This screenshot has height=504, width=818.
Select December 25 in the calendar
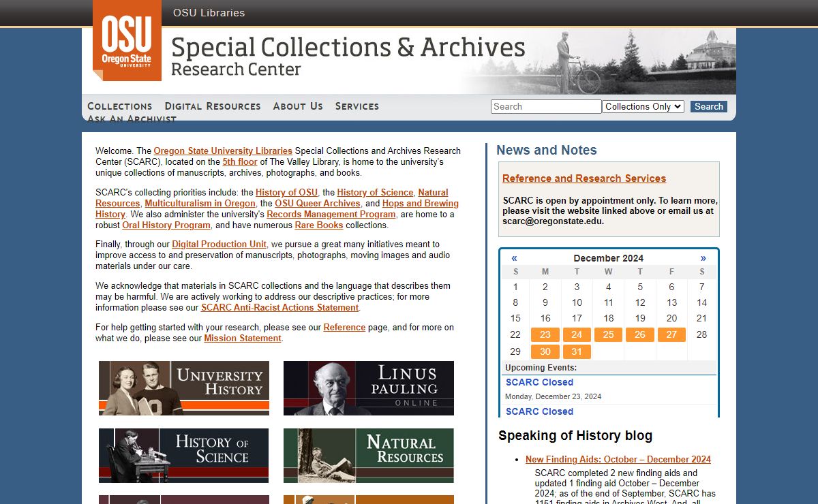pyautogui.click(x=609, y=334)
